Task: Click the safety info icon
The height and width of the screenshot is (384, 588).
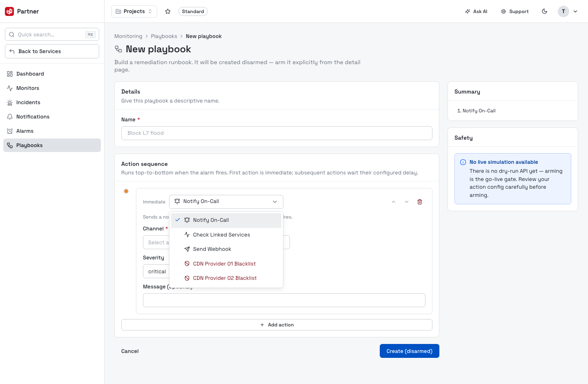Action: (463, 162)
